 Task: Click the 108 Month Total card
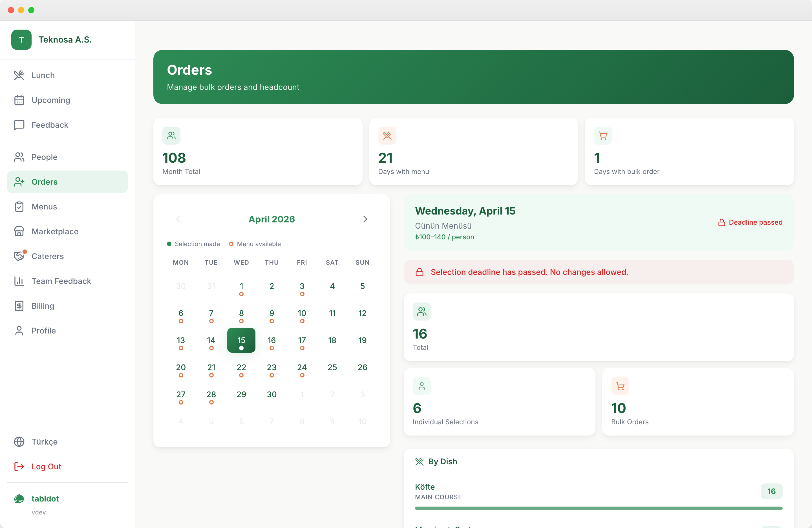[x=258, y=152]
